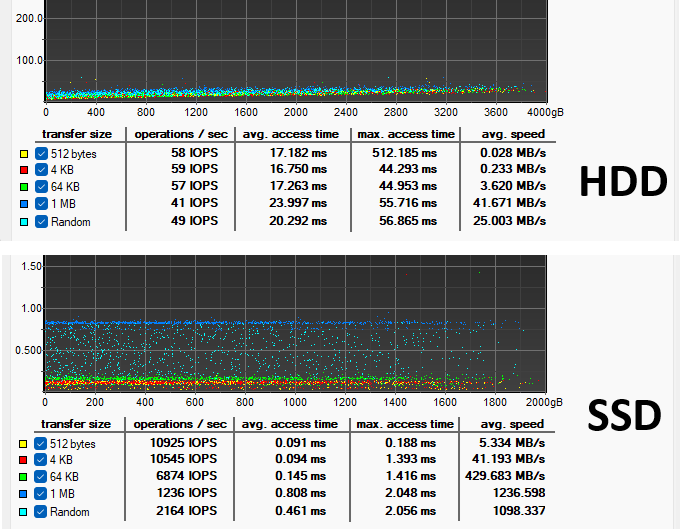680x529 pixels.
Task: Click the '0.188 ms' max access time
Action: (x=410, y=443)
